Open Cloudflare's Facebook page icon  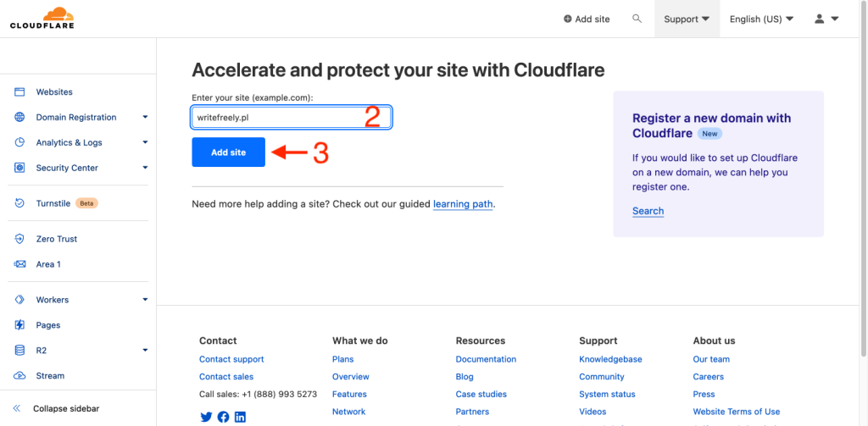pos(223,417)
